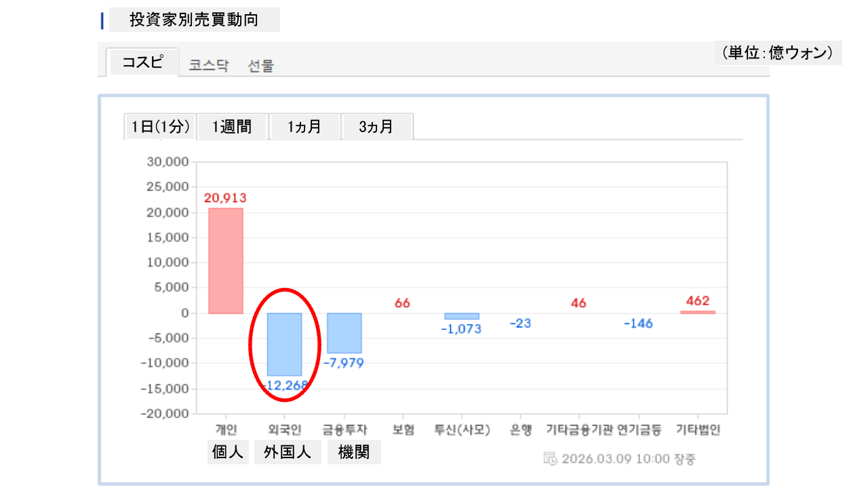Click the 機関 label box
The width and height of the screenshot is (868, 488).
(x=354, y=453)
